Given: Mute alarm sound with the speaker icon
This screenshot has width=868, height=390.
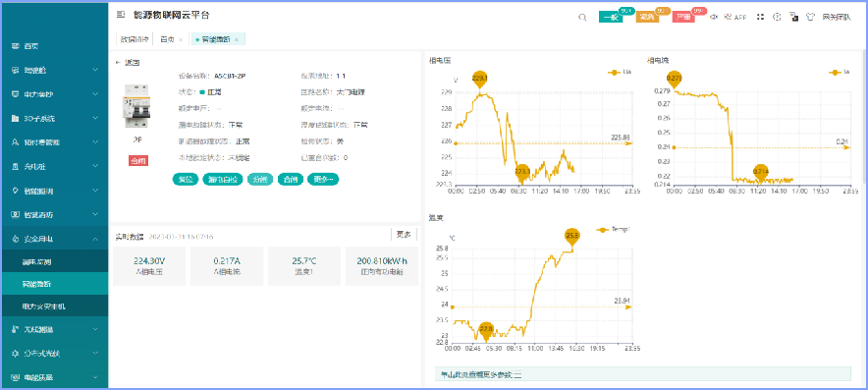Looking at the screenshot, I should (x=714, y=17).
